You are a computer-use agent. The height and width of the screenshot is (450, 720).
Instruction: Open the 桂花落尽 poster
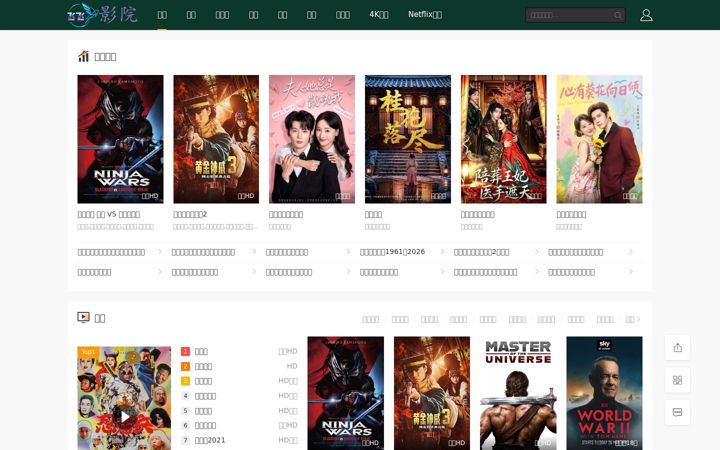pyautogui.click(x=408, y=139)
